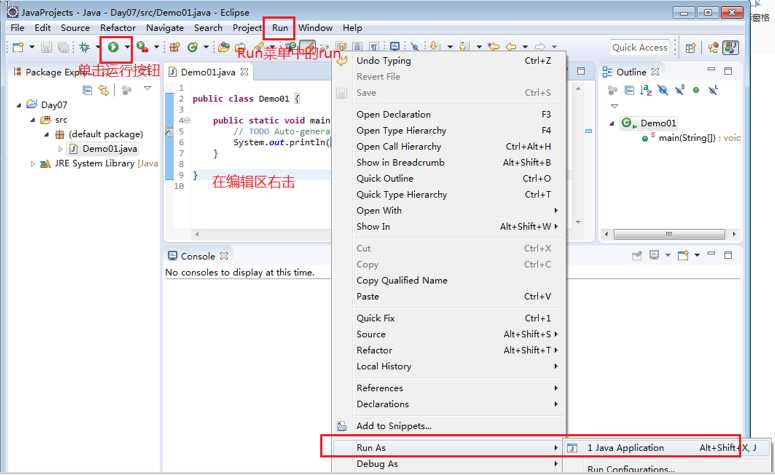Toggle Link with Editor in Package Explorer
This screenshot has width=775, height=475.
tap(103, 90)
